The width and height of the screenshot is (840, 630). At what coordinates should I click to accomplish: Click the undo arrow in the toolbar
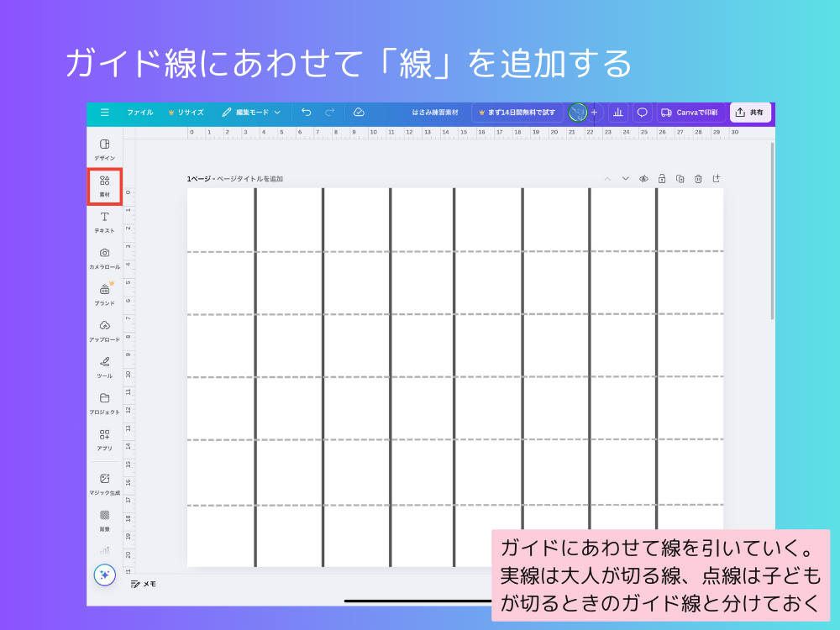306,112
